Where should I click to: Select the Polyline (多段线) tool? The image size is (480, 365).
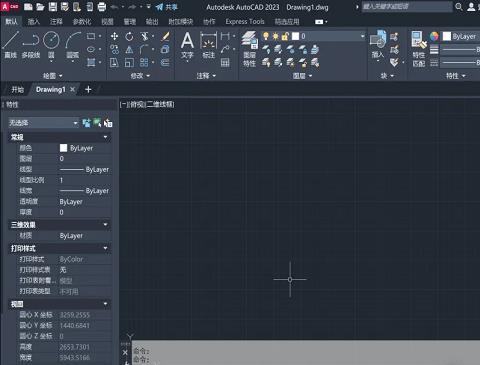(31, 44)
